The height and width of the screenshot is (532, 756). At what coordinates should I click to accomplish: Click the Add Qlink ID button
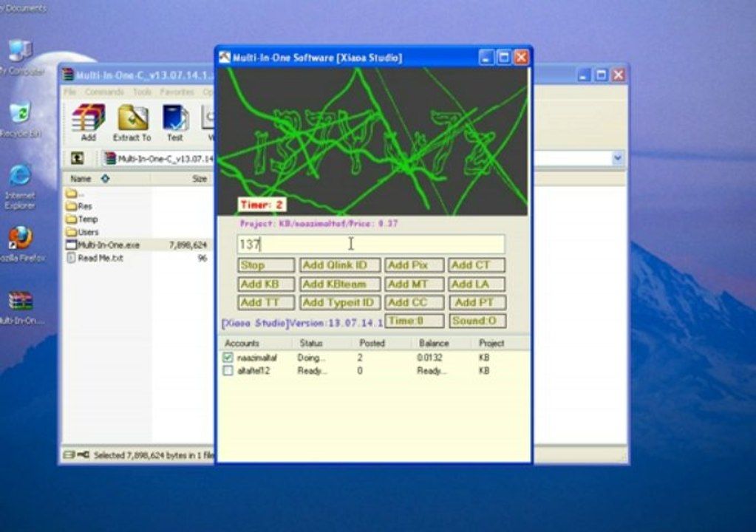coord(340,265)
